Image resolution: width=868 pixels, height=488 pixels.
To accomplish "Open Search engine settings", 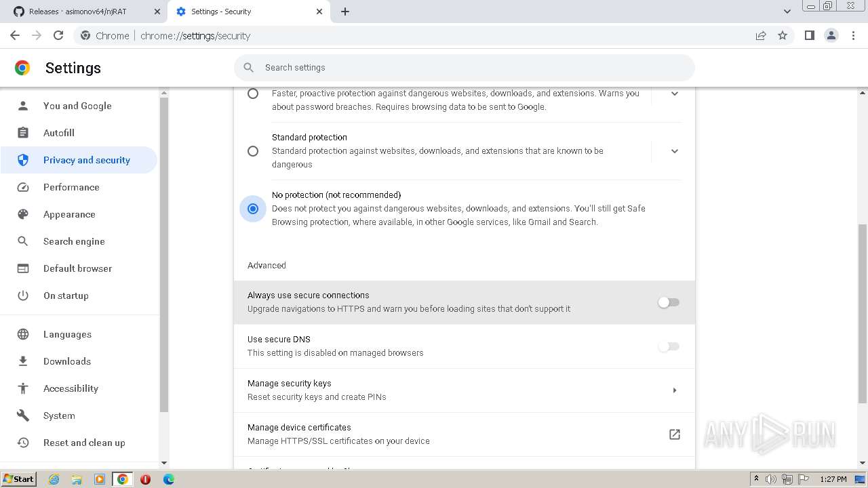I will click(x=79, y=241).
